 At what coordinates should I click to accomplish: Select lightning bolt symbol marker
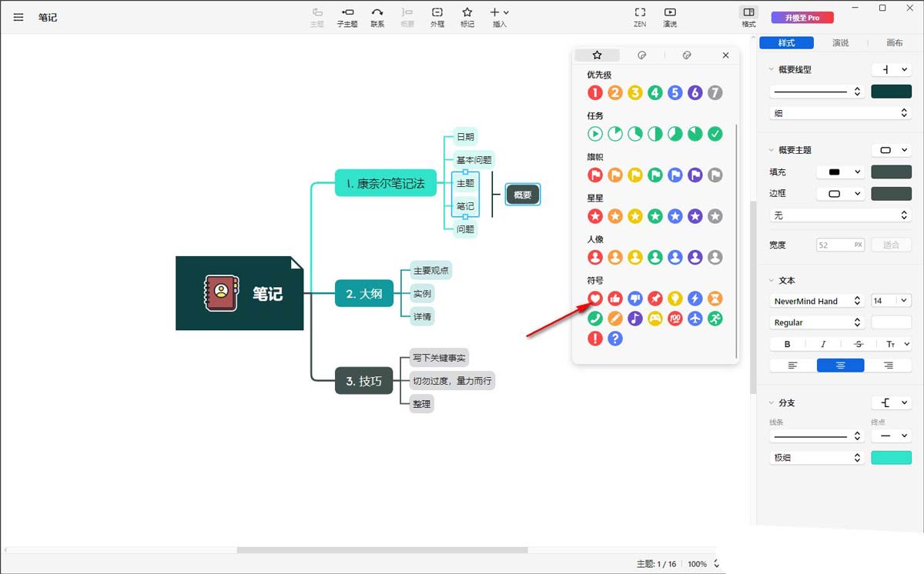[x=695, y=299]
